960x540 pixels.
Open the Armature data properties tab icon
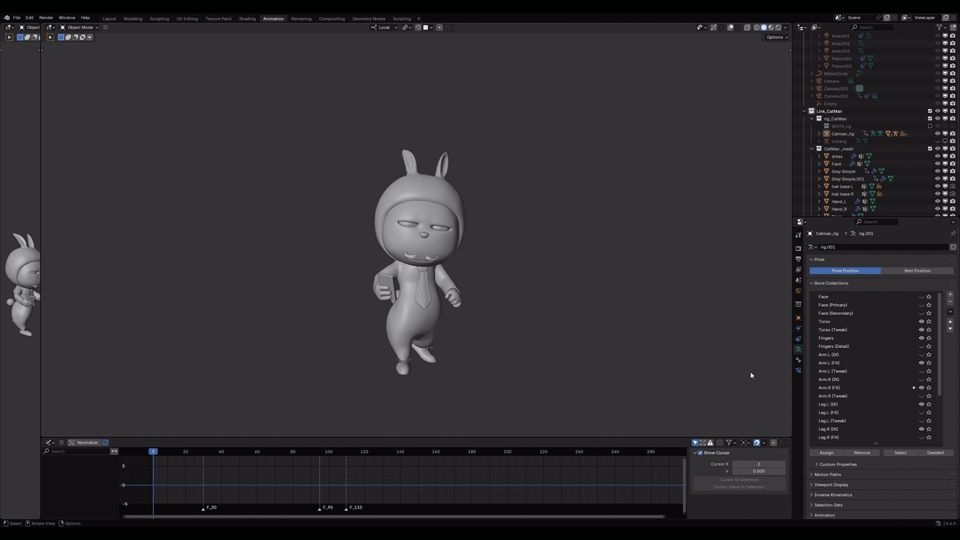click(798, 350)
